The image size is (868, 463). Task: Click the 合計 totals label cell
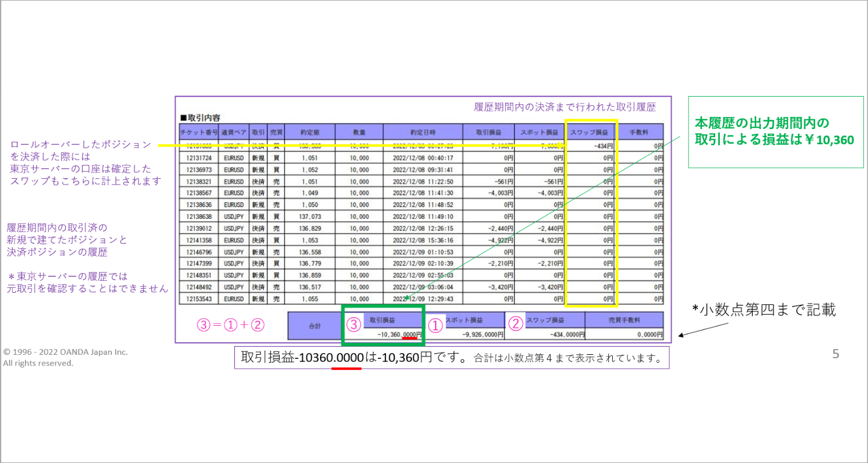(316, 326)
